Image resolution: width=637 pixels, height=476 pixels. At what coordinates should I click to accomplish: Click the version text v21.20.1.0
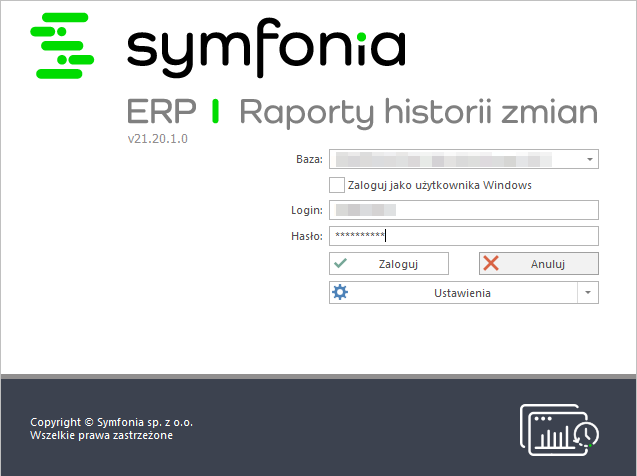pyautogui.click(x=158, y=139)
